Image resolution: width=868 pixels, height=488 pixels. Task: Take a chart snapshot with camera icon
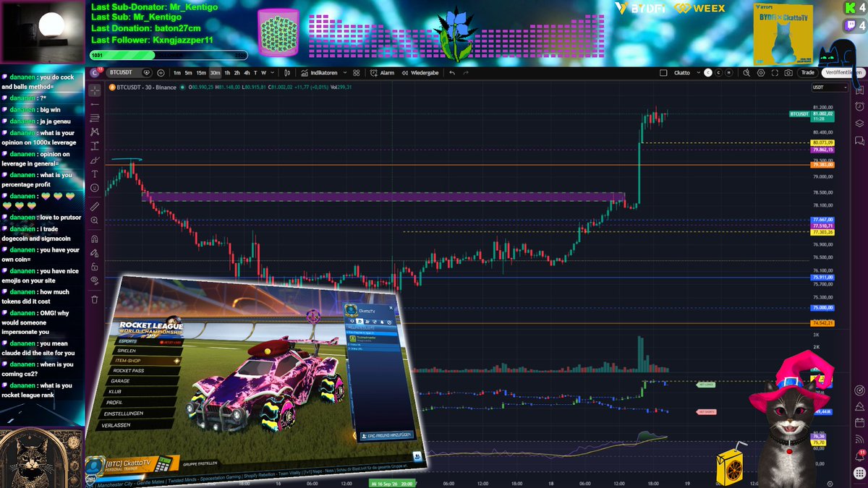click(x=788, y=73)
